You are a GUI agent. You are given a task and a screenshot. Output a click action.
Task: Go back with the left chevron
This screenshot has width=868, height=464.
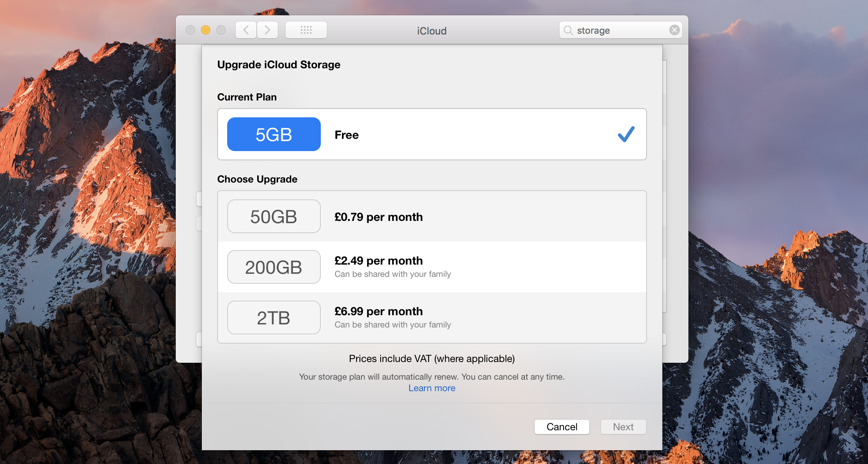point(246,30)
